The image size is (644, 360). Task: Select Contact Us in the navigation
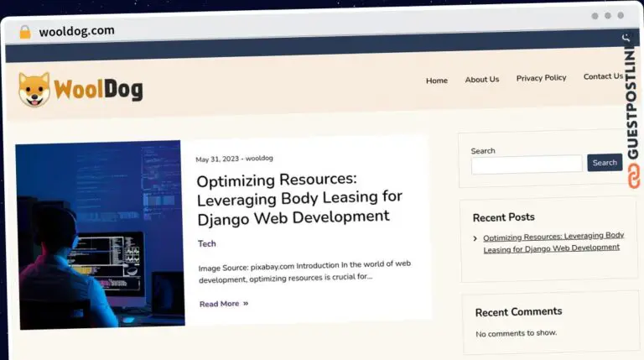pos(603,76)
